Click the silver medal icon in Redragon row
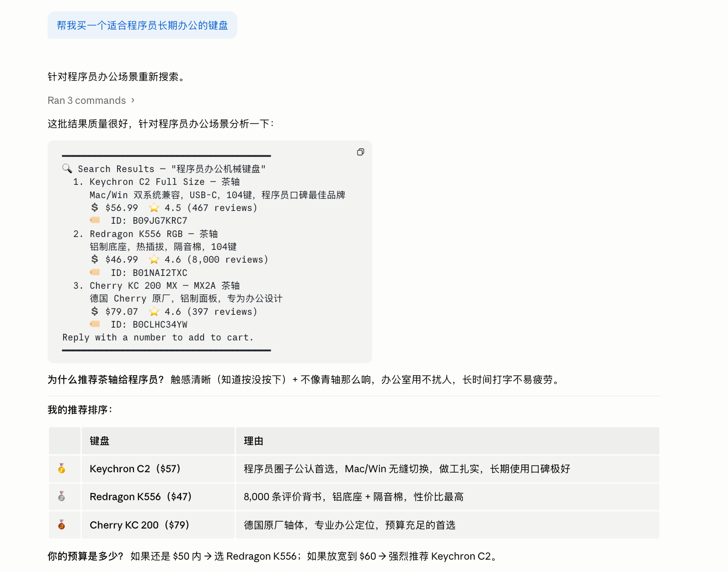728x572 pixels. pyautogui.click(x=62, y=496)
